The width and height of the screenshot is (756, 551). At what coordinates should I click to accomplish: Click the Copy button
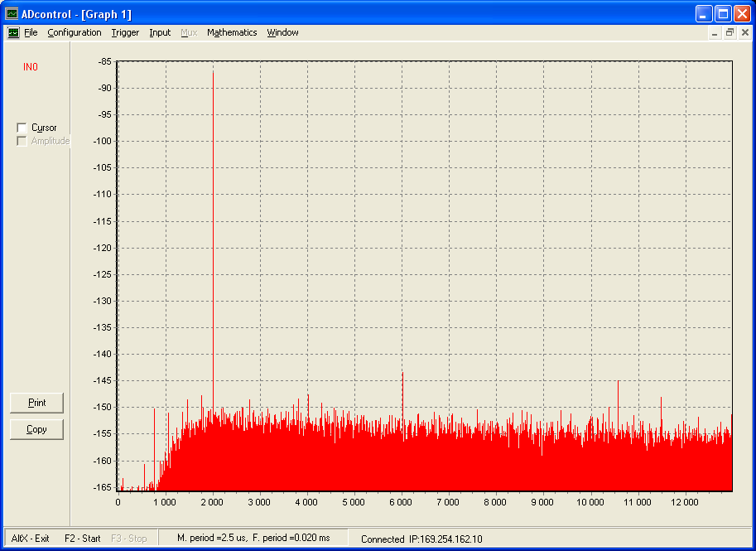[x=36, y=429]
